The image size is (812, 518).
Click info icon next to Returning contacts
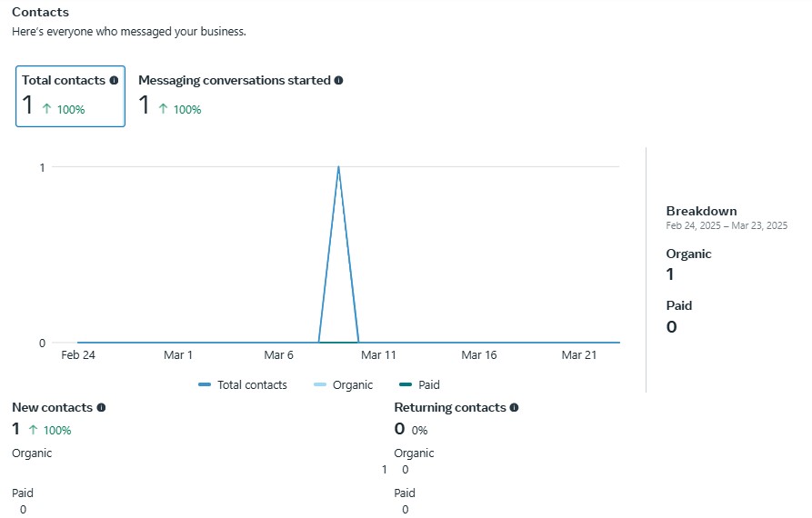(x=514, y=407)
